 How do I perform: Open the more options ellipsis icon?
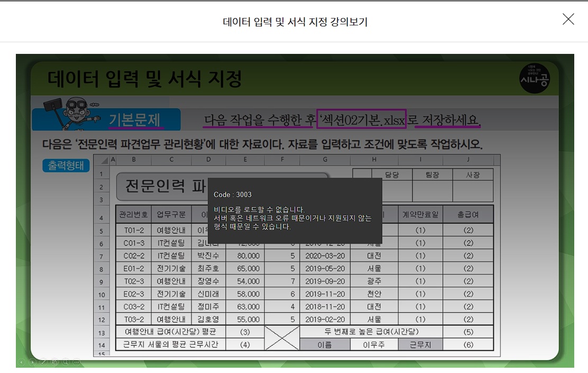(76, 362)
